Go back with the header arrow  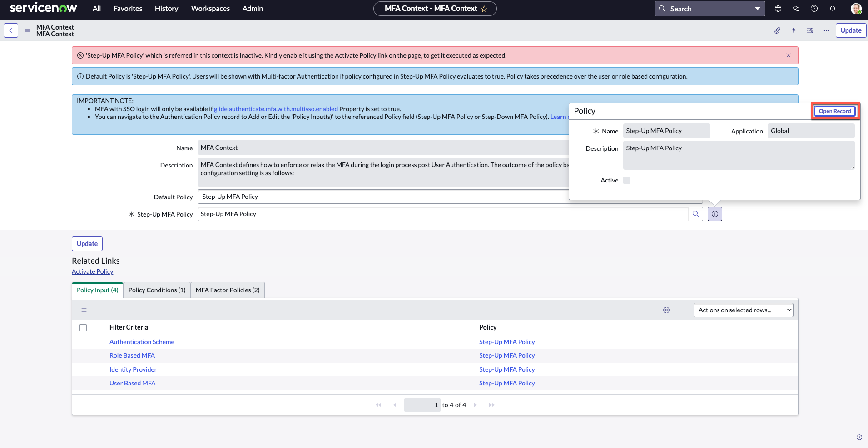tap(11, 30)
